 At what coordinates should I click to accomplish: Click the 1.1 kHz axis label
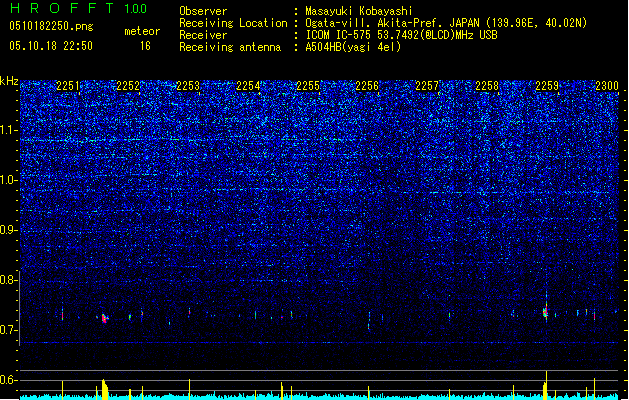coord(9,130)
